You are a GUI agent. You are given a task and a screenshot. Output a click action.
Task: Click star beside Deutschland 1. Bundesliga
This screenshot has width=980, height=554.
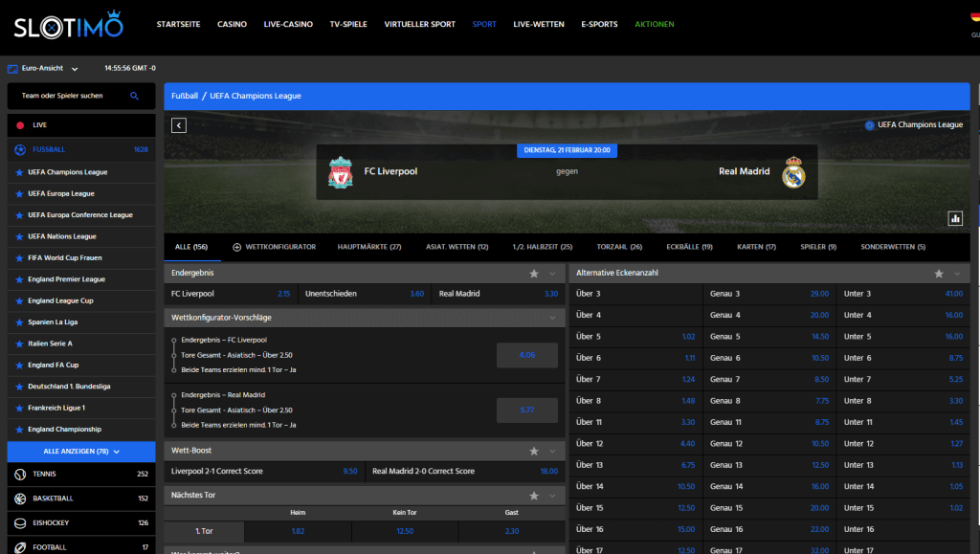tap(19, 388)
